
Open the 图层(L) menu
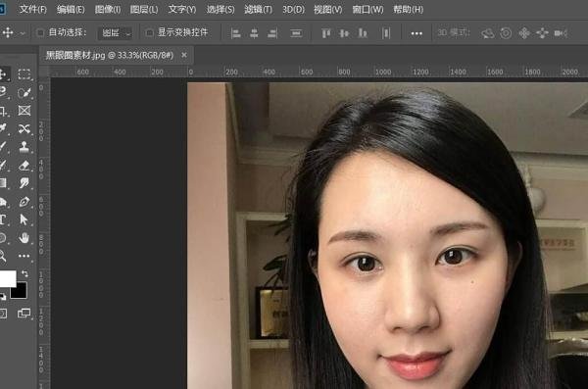pos(144,9)
